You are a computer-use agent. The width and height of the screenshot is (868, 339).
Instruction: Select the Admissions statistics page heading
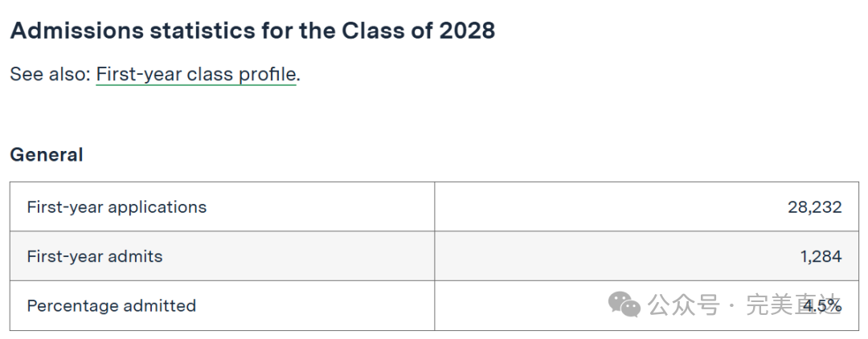point(252,31)
